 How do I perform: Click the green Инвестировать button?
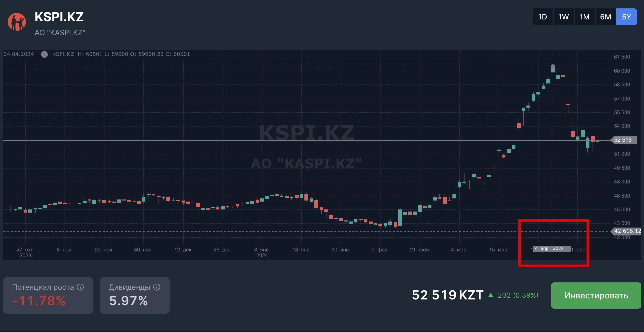(596, 295)
